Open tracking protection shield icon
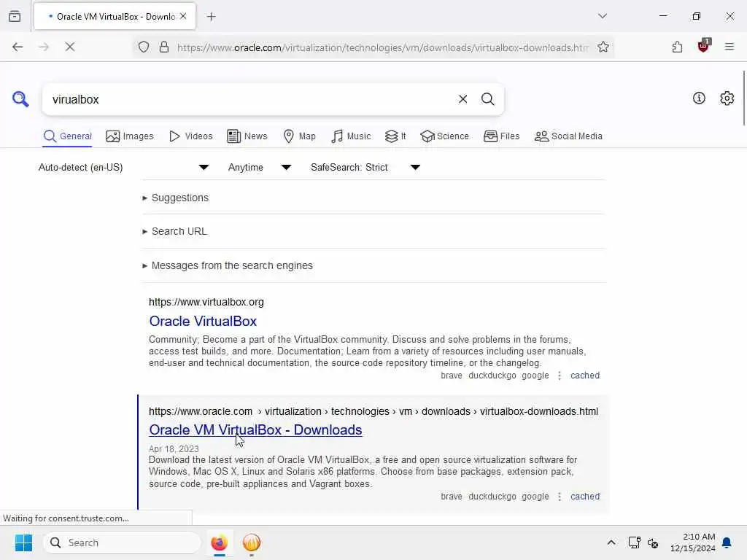This screenshot has height=560, width=747. tap(144, 47)
